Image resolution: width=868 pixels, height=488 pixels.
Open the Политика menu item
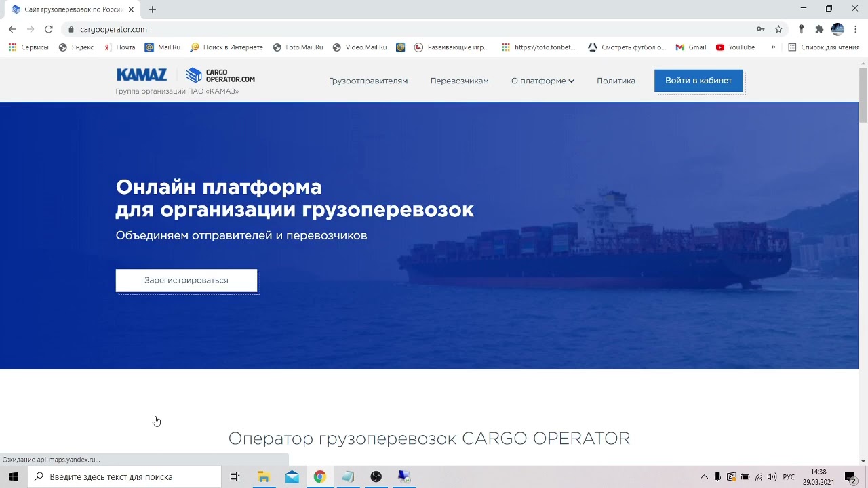click(616, 81)
